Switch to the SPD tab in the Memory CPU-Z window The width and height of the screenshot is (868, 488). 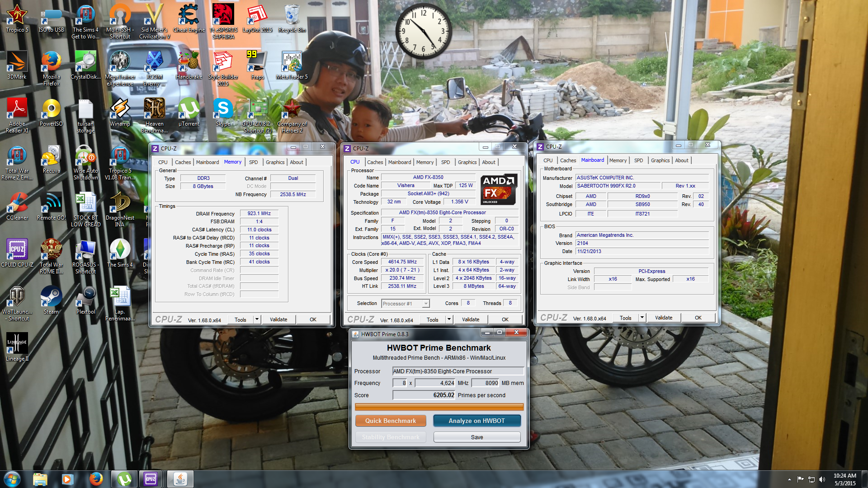click(x=253, y=162)
